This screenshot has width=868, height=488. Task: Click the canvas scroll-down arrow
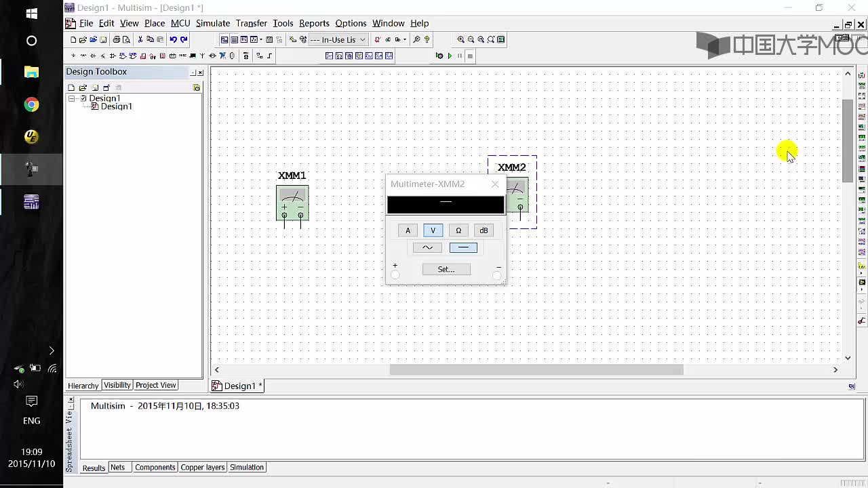coord(848,358)
